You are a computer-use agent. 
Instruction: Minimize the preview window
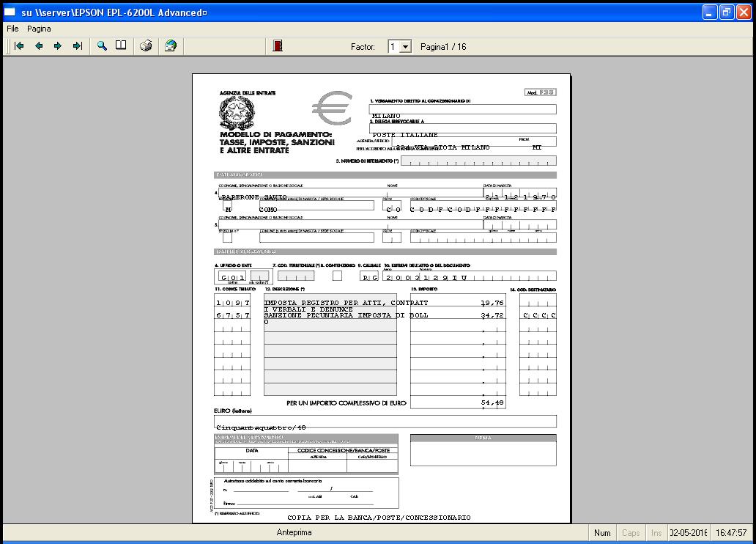pos(710,12)
